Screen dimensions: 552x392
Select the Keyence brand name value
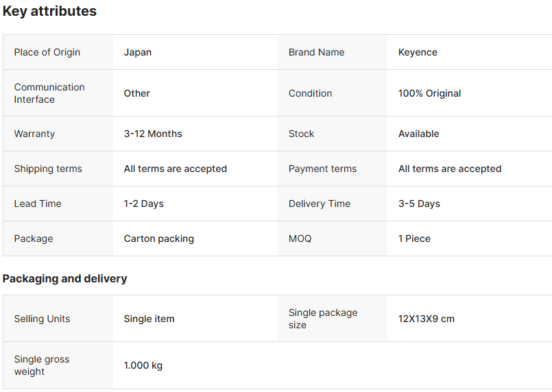[x=418, y=52]
